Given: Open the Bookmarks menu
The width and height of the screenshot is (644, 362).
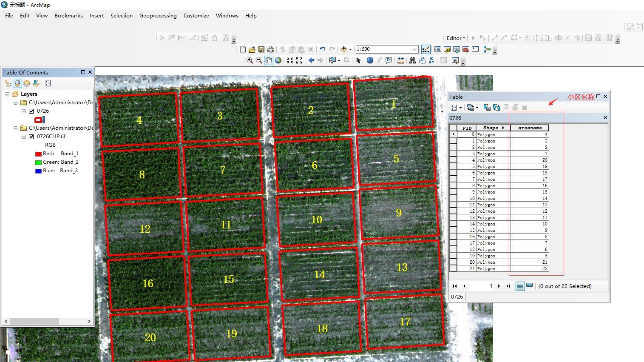Looking at the screenshot, I should pyautogui.click(x=68, y=16).
